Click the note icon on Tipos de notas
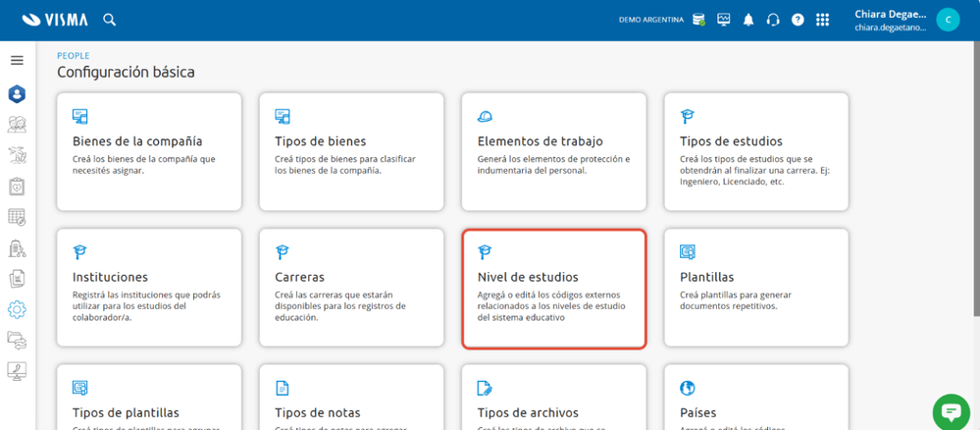Screen dimensions: 980x430 [283, 388]
